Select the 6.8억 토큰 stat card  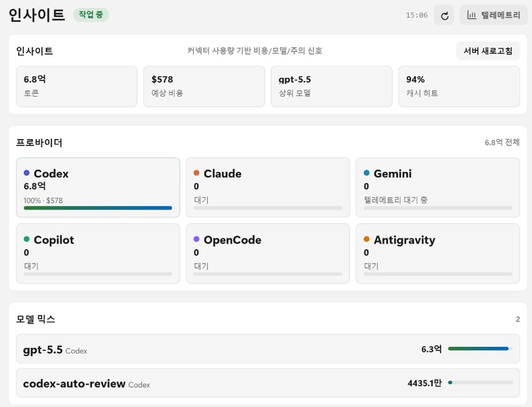point(77,87)
